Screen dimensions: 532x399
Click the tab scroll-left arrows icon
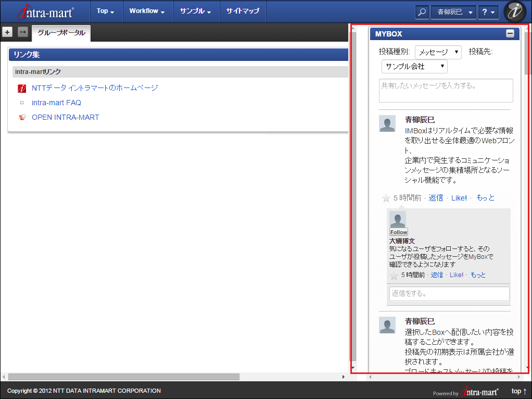pos(22,32)
